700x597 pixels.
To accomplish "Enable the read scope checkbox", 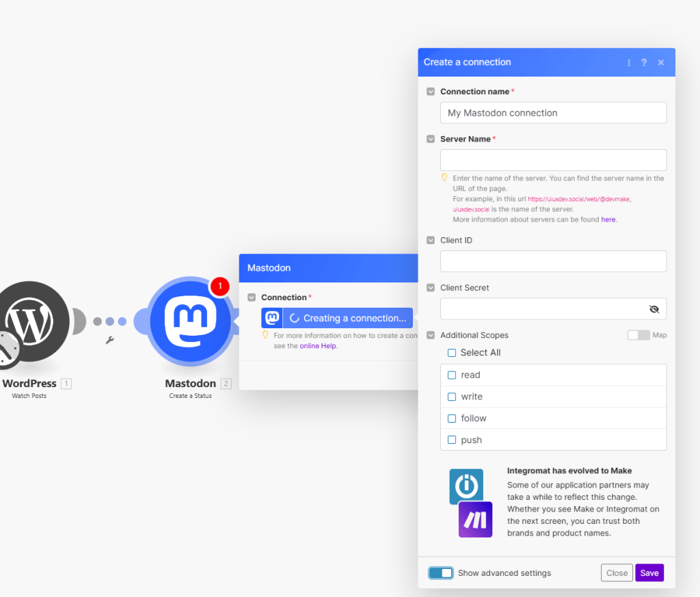I will (x=452, y=375).
